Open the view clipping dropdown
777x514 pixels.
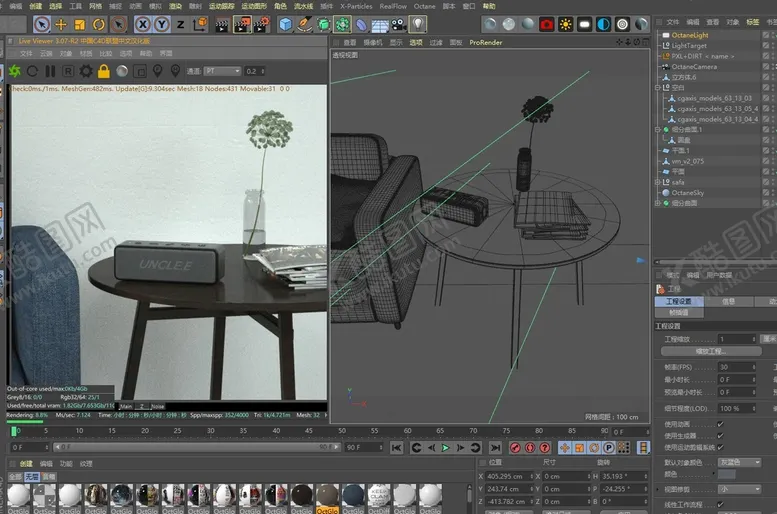(x=739, y=489)
